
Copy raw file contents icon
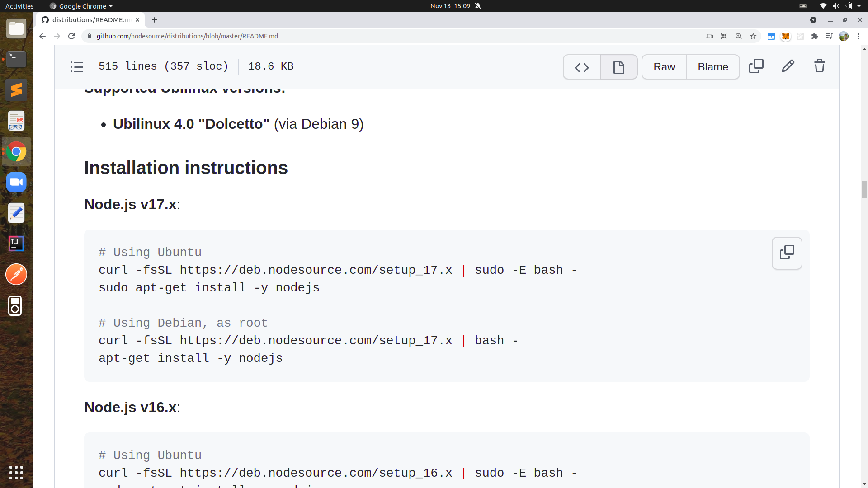coord(756,66)
